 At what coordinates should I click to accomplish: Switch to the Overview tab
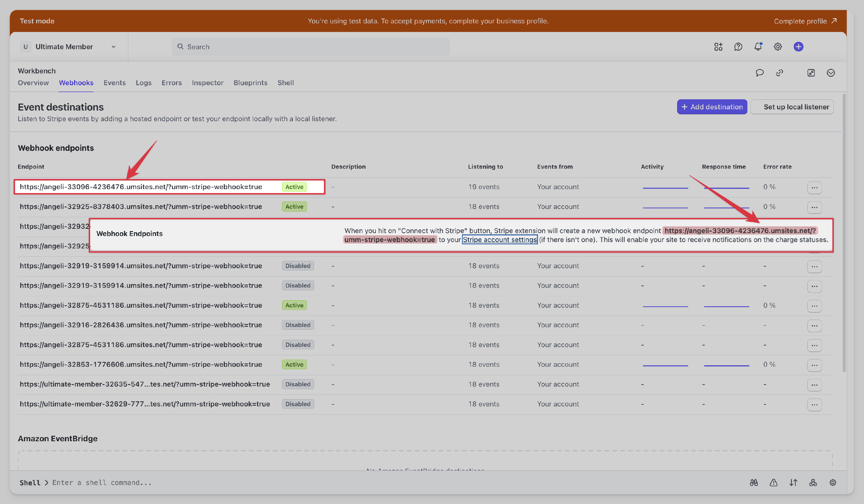(33, 83)
